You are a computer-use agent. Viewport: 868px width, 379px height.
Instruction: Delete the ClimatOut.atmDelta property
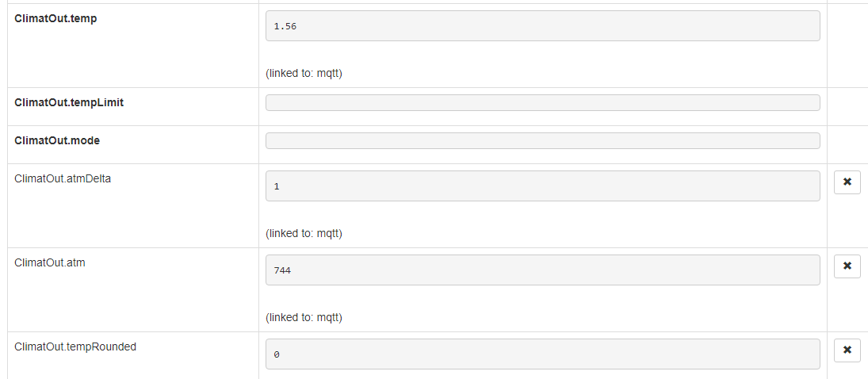click(x=847, y=182)
